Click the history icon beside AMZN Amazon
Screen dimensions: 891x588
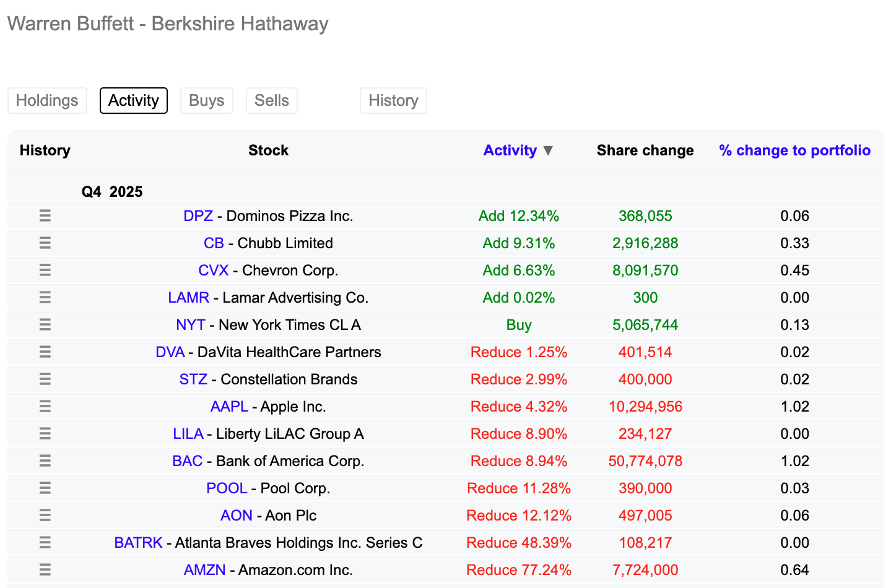click(45, 569)
